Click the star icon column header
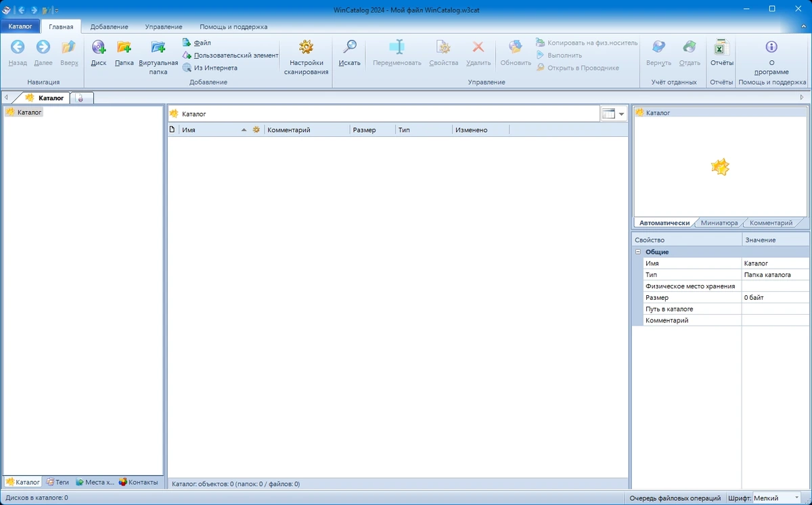Viewport: 812px width, 505px height. 256,129
